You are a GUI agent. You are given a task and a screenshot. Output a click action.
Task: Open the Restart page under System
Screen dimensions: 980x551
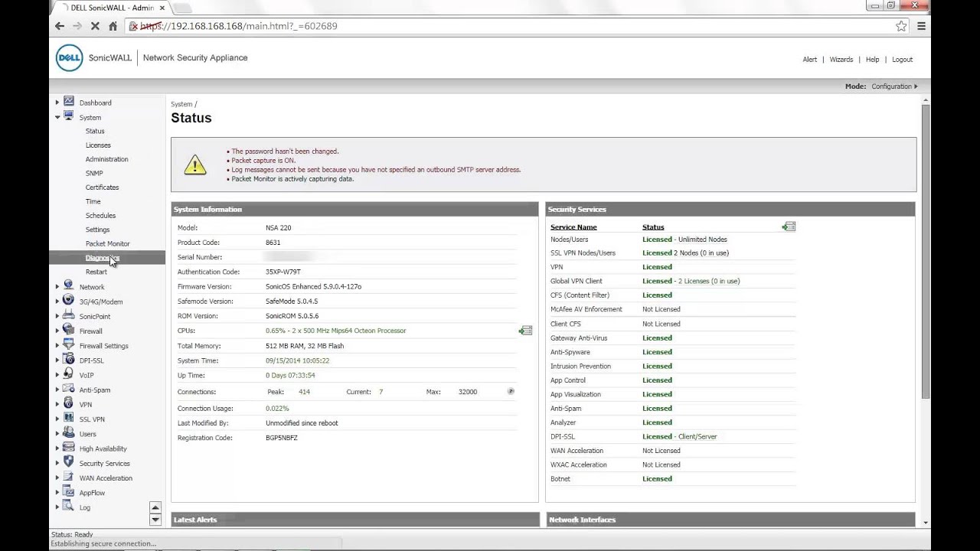[96, 272]
